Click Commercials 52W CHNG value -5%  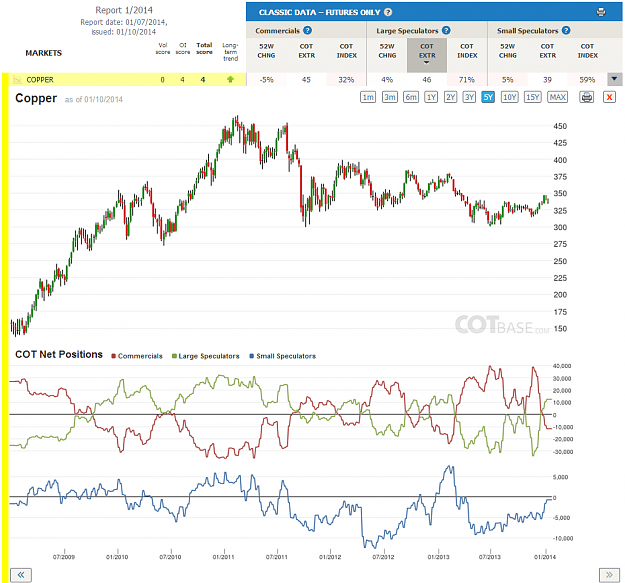tap(266, 80)
